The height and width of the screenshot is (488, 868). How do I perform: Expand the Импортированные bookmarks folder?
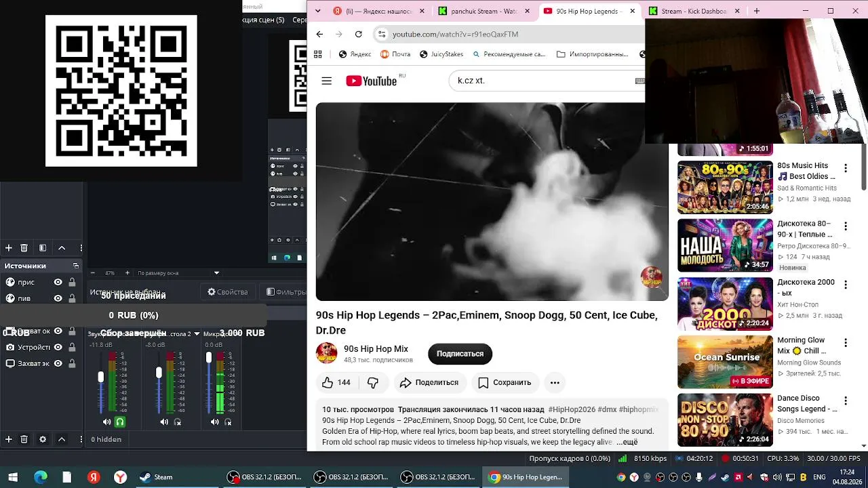pyautogui.click(x=592, y=54)
